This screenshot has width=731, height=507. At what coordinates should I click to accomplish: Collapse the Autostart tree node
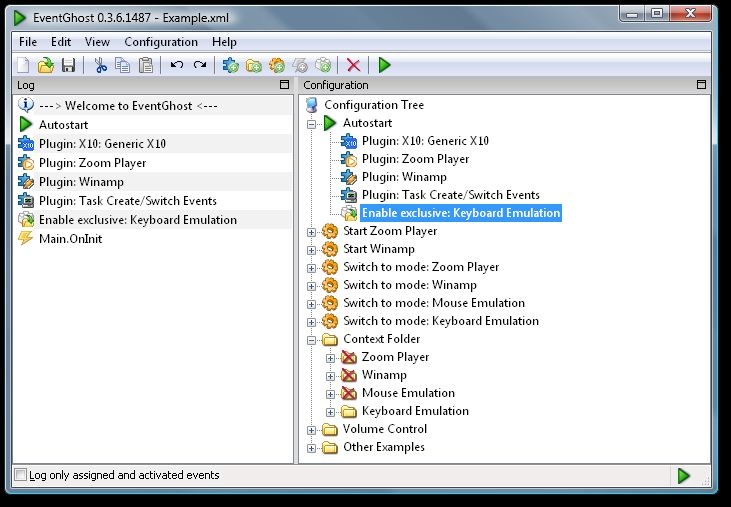[311, 123]
